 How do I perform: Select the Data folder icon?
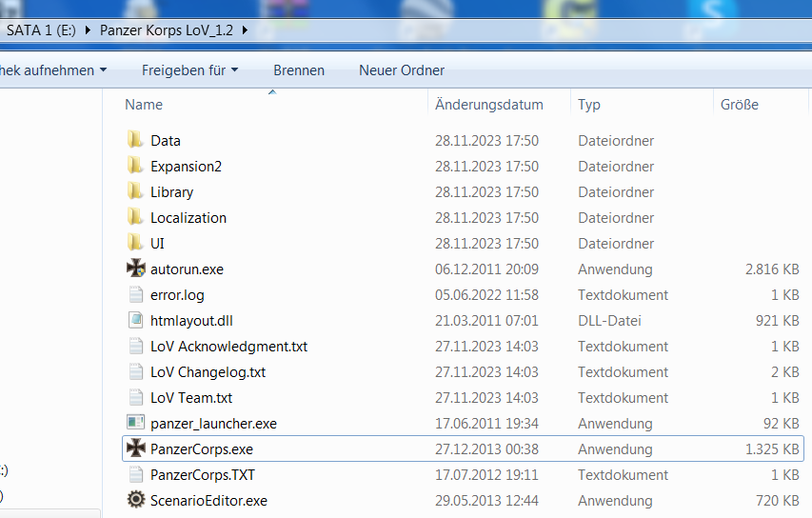point(135,140)
